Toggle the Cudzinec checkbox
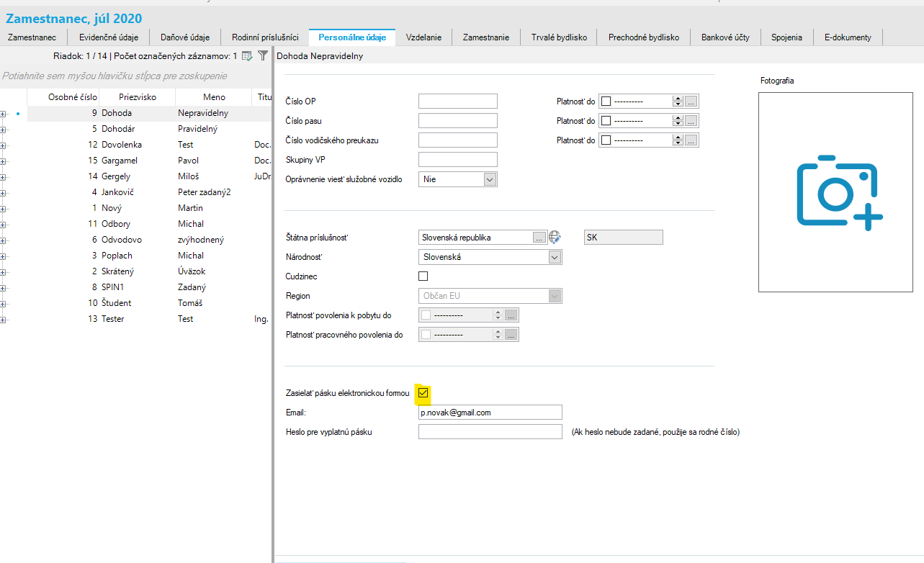 [x=423, y=276]
